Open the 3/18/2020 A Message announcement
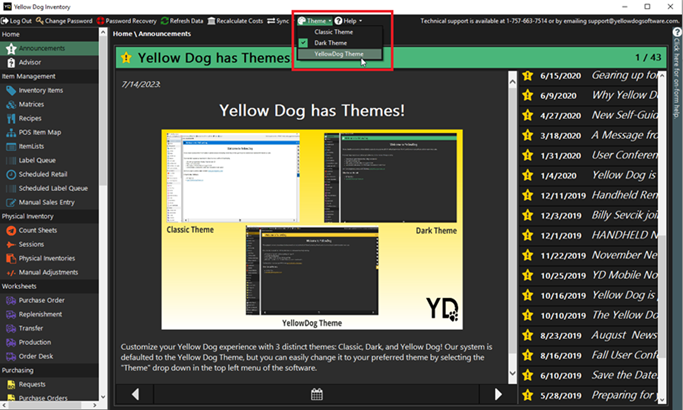683x410 pixels. 588,136
